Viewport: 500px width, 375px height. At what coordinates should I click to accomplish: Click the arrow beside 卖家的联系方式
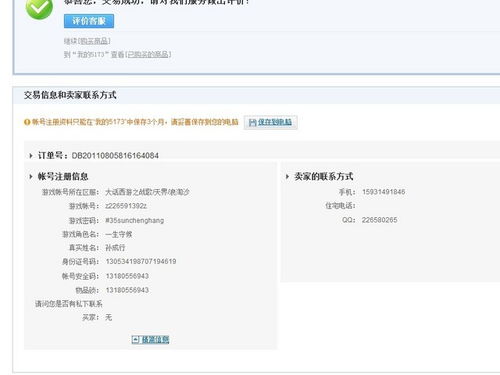287,177
